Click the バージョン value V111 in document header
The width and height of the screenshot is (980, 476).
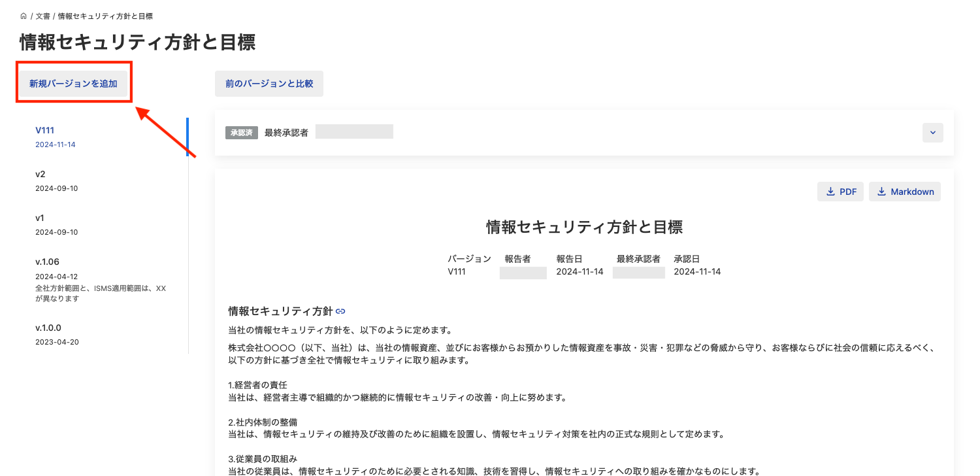[x=457, y=271]
